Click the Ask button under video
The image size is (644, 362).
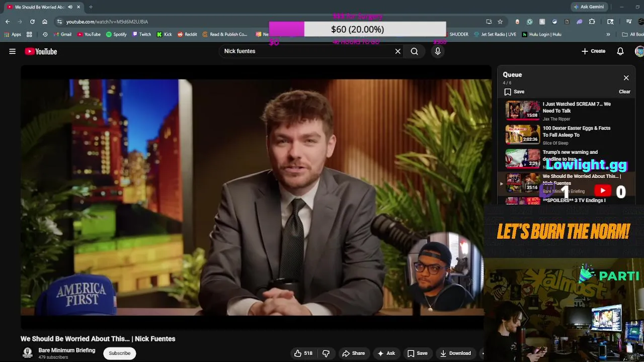click(386, 353)
